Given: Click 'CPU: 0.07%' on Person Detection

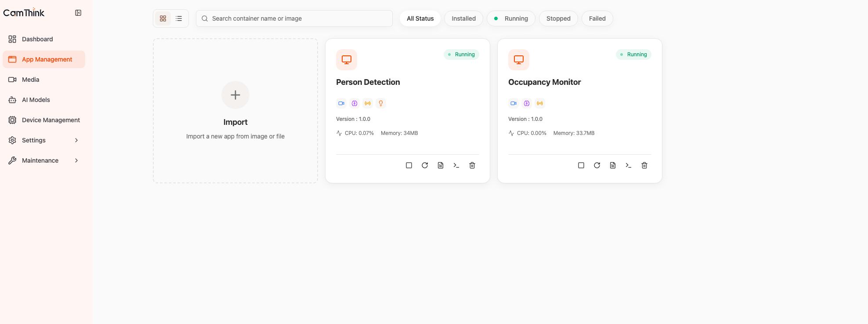Looking at the screenshot, I should pyautogui.click(x=359, y=133).
